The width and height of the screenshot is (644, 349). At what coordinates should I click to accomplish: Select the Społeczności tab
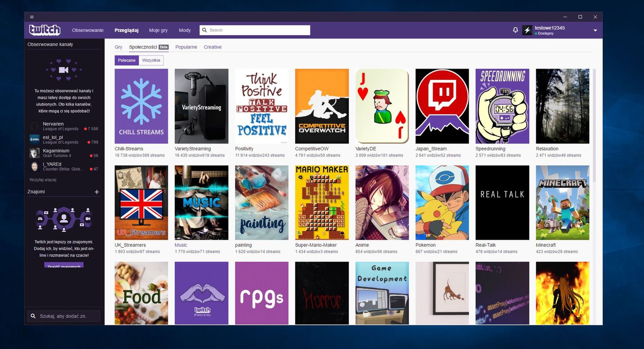tap(149, 47)
